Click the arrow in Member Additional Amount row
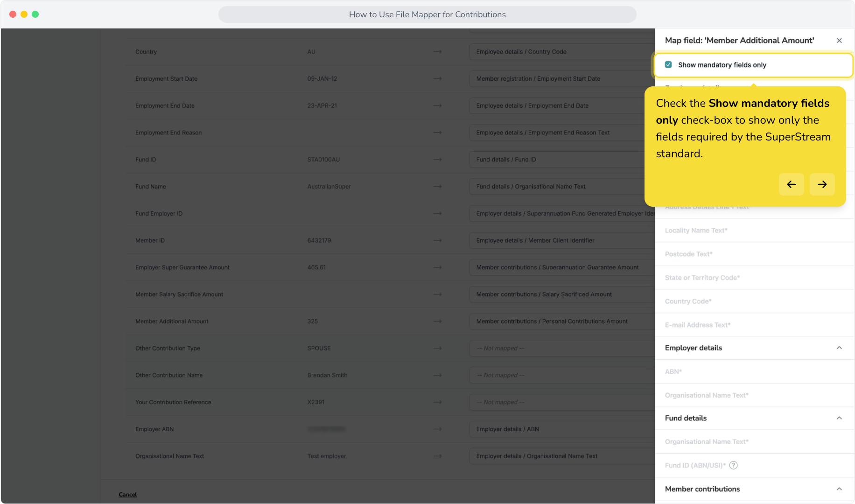Image resolution: width=855 pixels, height=504 pixels. point(437,322)
